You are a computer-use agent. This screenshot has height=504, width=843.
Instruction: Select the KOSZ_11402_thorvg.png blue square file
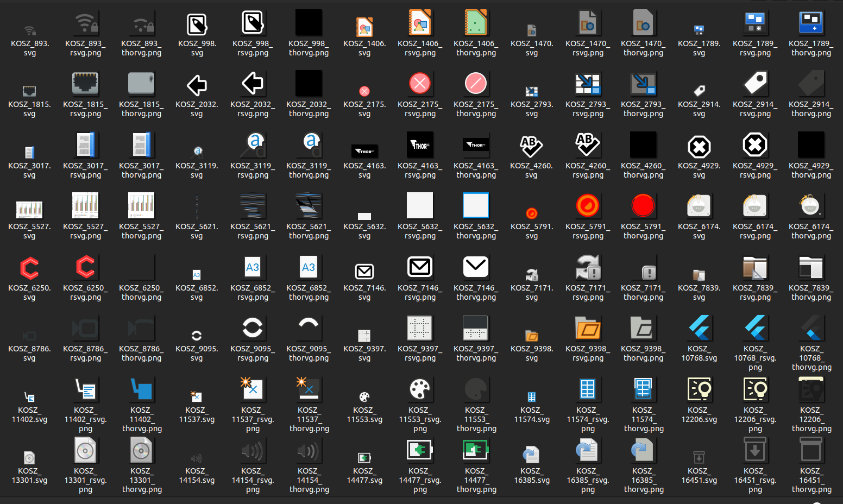[141, 389]
